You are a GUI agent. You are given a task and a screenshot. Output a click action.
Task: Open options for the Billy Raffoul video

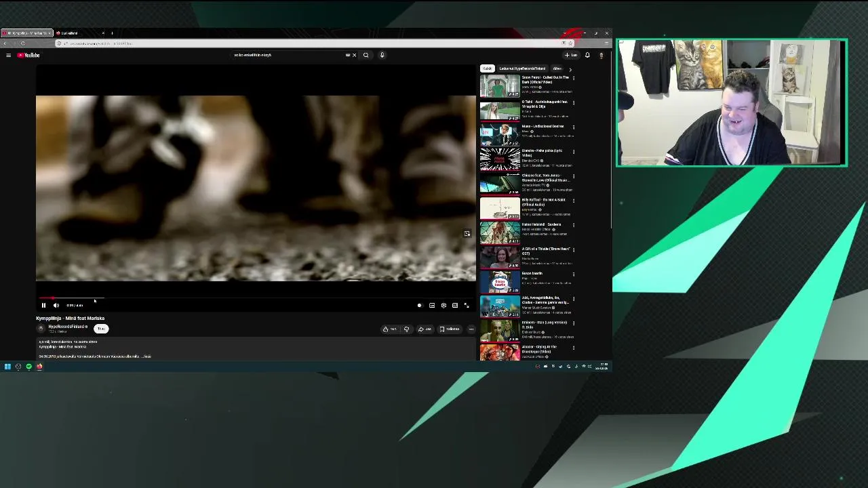[574, 200]
